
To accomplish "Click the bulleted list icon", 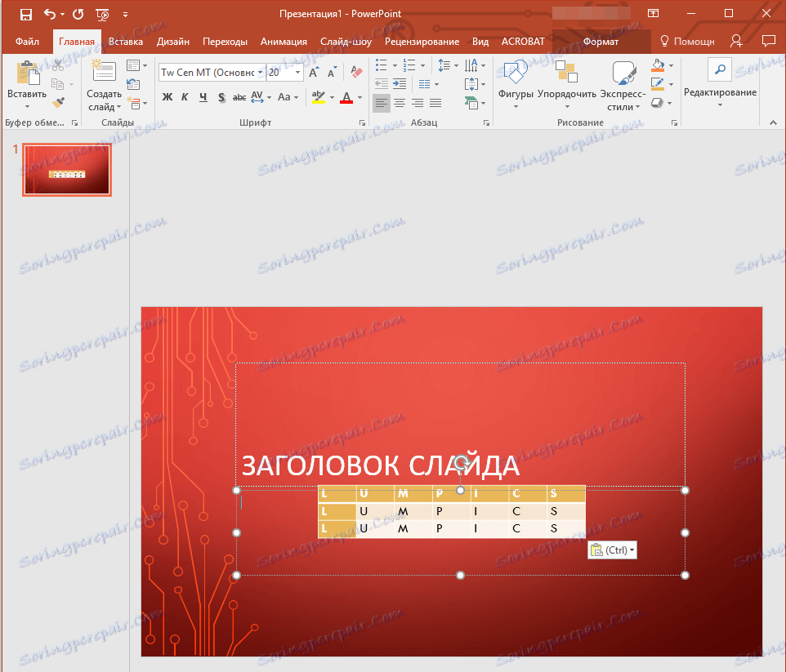I will click(382, 65).
